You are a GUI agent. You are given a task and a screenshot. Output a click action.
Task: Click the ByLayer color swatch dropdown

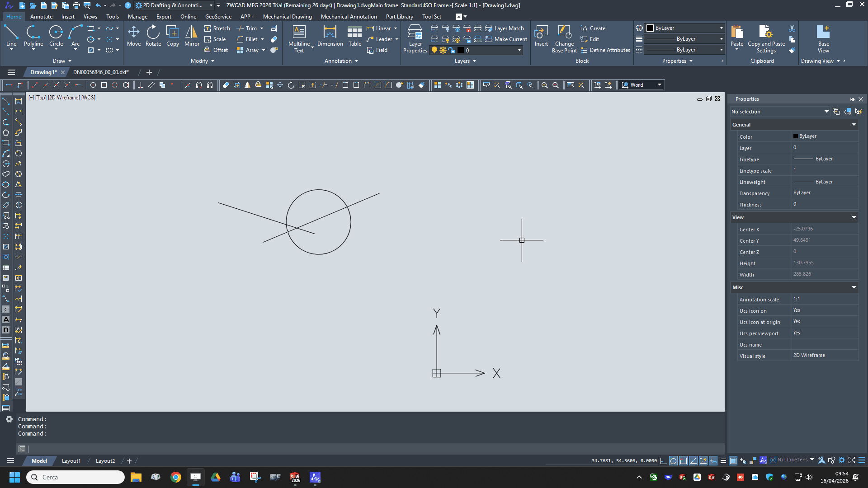(685, 28)
